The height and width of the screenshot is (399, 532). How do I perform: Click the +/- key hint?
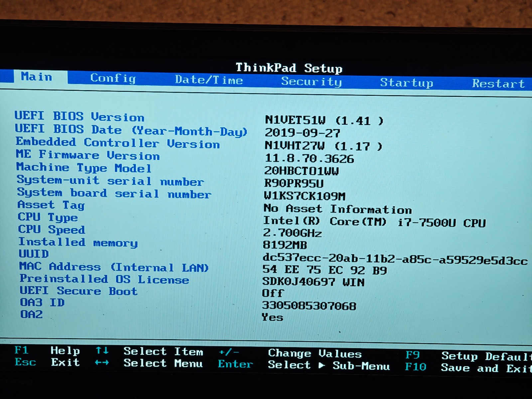tap(229, 352)
